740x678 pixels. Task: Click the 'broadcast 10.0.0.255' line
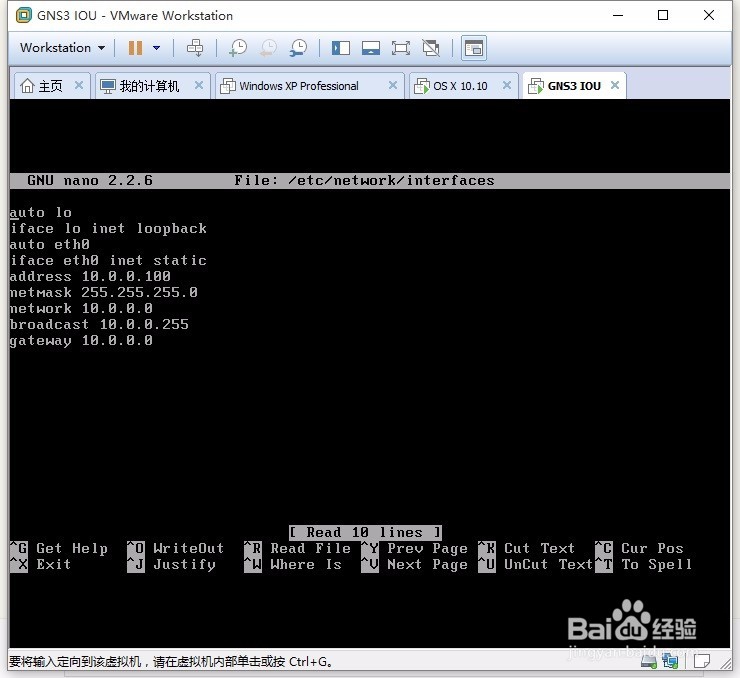99,325
